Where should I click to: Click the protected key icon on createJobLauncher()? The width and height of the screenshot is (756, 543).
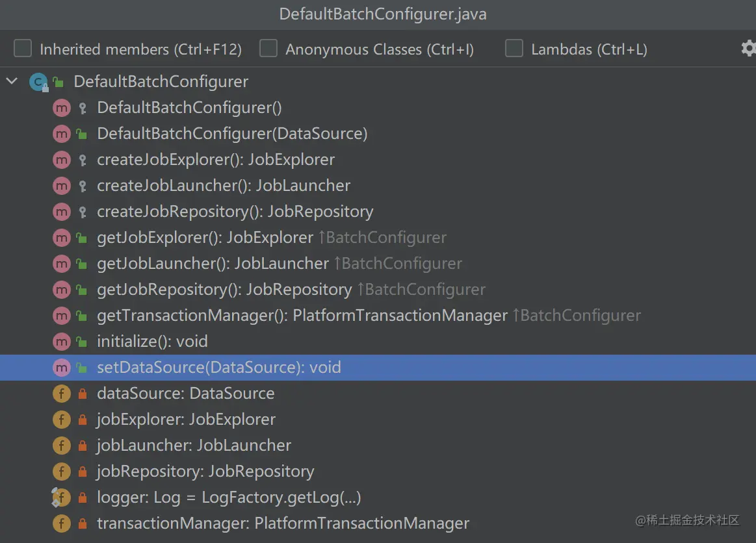click(x=83, y=186)
